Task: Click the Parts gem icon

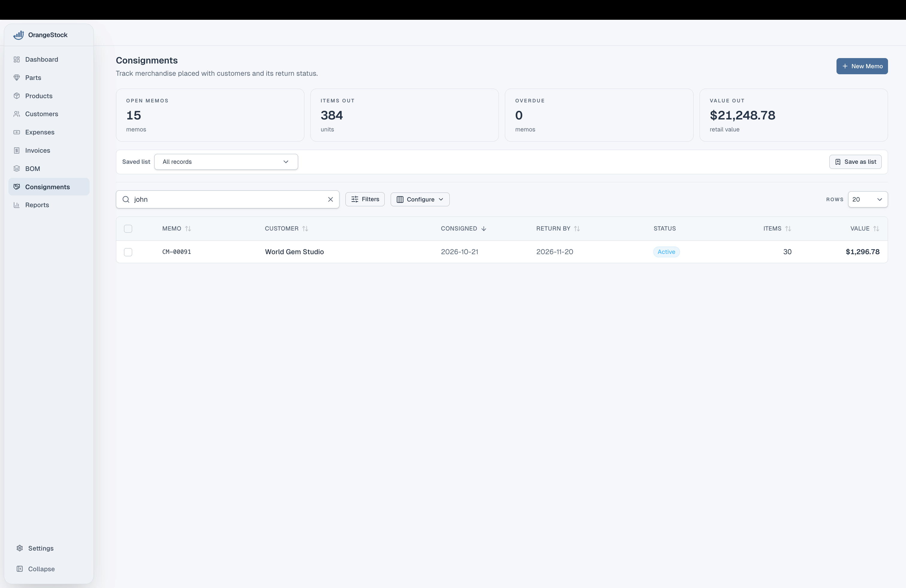Action: tap(17, 78)
